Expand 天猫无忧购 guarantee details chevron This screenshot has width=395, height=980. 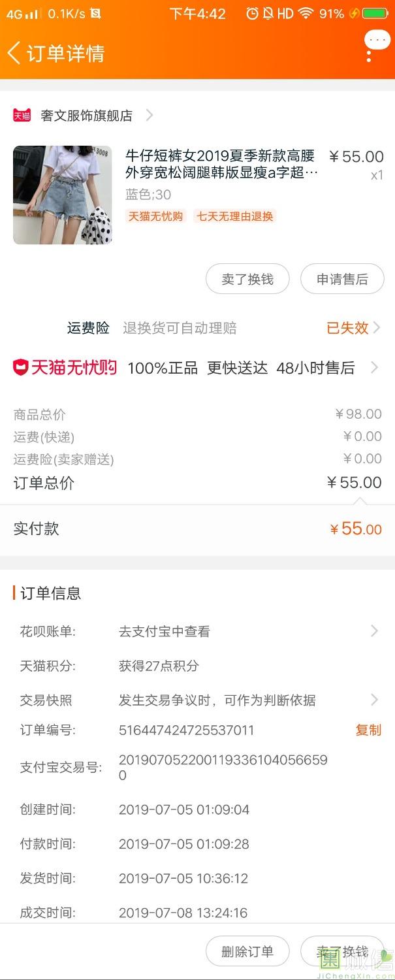pos(374,368)
